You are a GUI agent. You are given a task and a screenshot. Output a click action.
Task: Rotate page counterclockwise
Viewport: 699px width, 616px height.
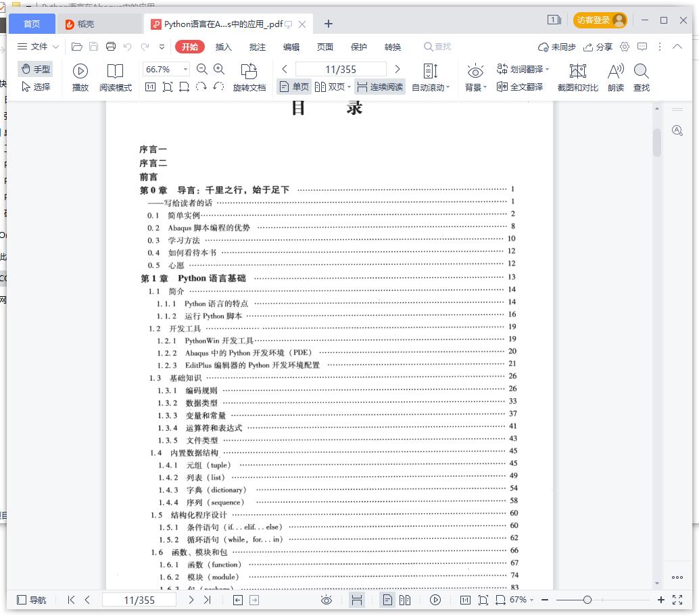tap(218, 87)
